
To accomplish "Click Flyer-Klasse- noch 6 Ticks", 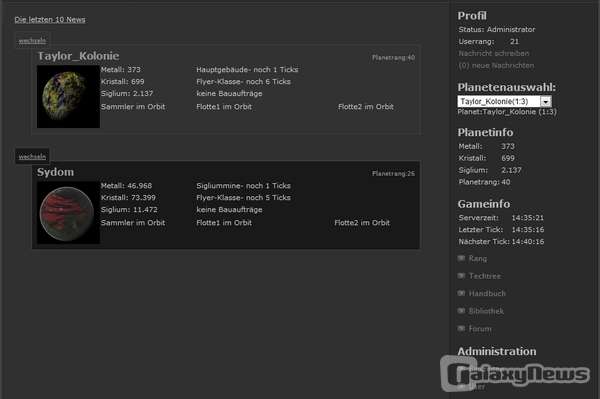I will click(x=243, y=81).
